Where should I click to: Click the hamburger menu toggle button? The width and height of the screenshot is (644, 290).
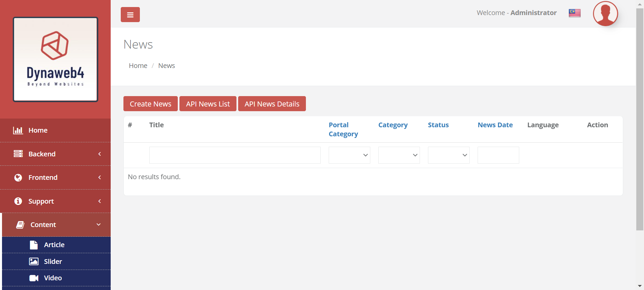coord(130,15)
